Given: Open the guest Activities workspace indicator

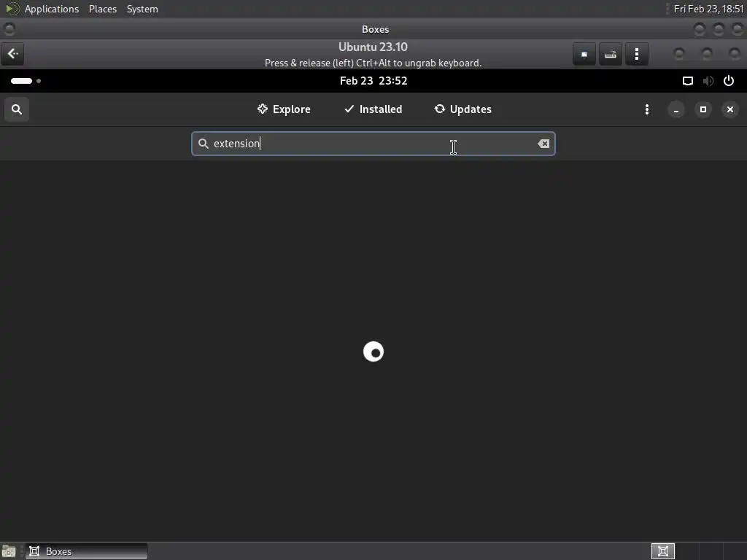Looking at the screenshot, I should click(26, 81).
